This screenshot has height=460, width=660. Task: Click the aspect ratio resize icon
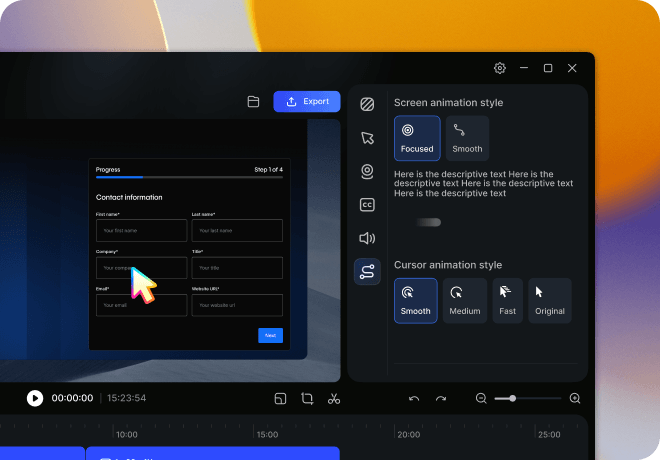281,398
